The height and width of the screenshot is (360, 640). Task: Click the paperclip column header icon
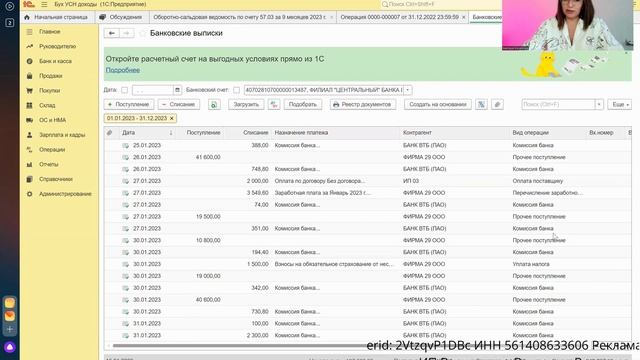pos(109,133)
